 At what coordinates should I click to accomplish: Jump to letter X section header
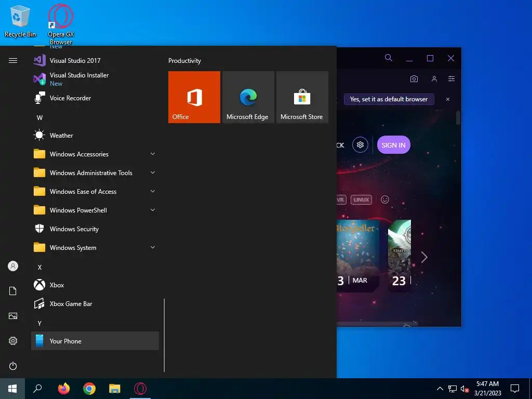click(39, 268)
